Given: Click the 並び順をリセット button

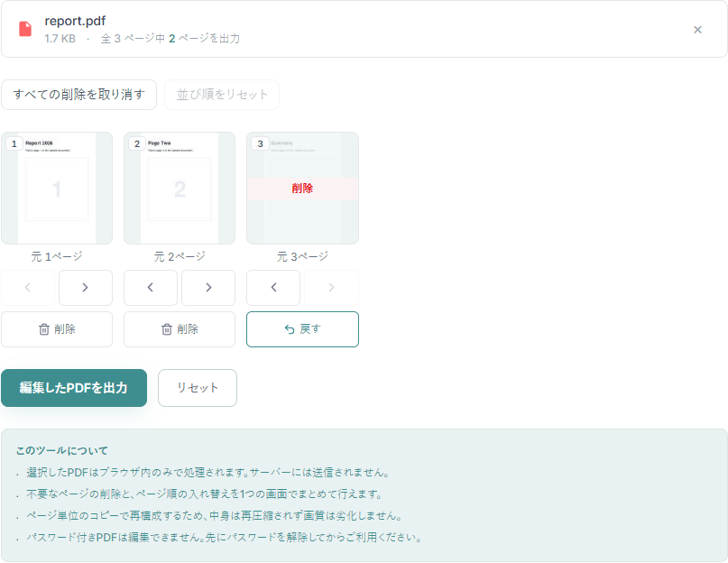Looking at the screenshot, I should pyautogui.click(x=222, y=95).
